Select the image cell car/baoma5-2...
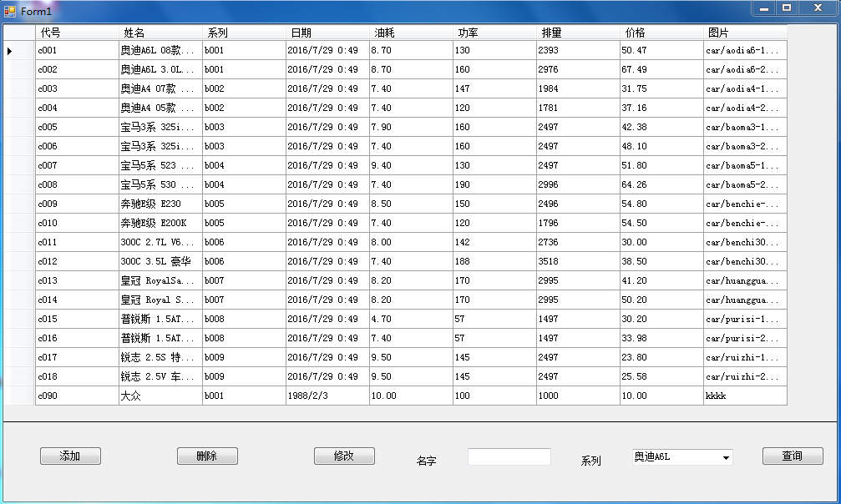 point(746,184)
